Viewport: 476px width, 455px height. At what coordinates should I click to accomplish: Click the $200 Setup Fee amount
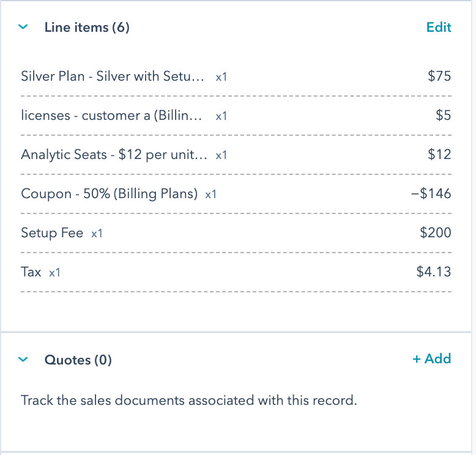(436, 233)
